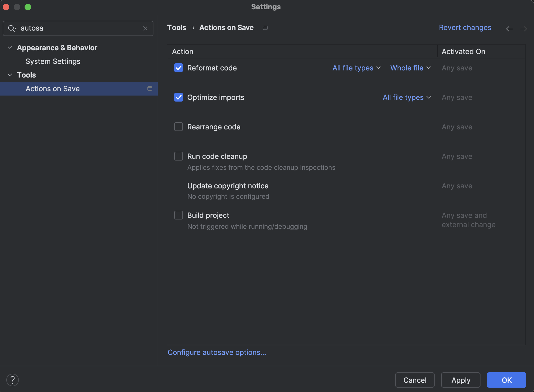Collapse the Tools tree chevron
The image size is (534, 392).
pyautogui.click(x=10, y=75)
